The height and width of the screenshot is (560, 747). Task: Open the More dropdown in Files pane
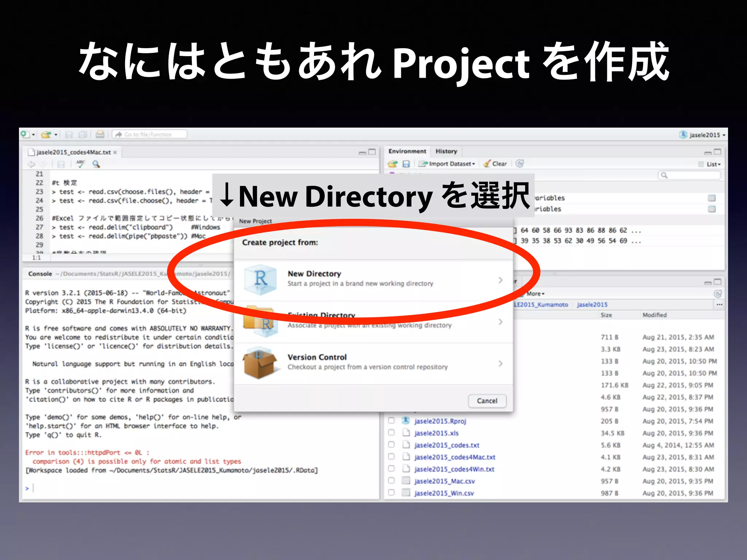pyautogui.click(x=535, y=293)
